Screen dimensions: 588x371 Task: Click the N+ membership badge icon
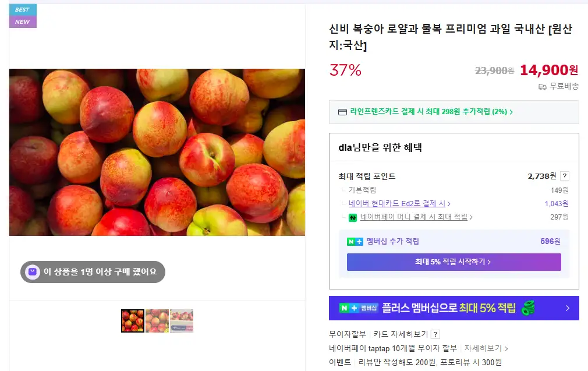(355, 242)
